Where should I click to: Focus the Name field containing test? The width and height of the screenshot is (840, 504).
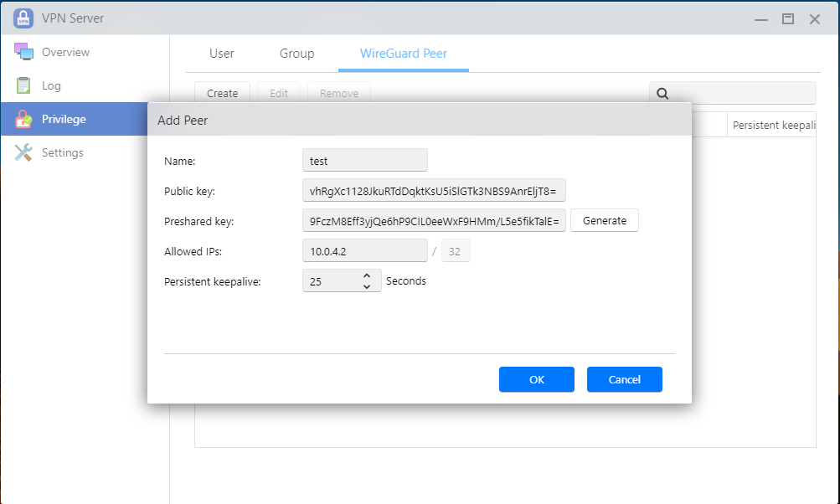[365, 160]
